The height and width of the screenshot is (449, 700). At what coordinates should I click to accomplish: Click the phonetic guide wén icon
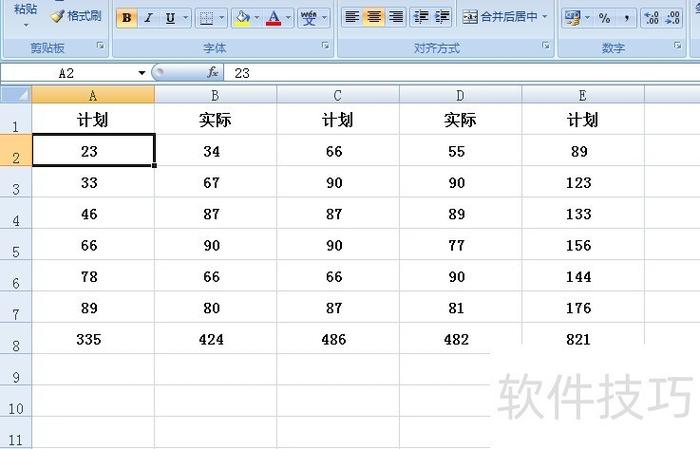(309, 18)
